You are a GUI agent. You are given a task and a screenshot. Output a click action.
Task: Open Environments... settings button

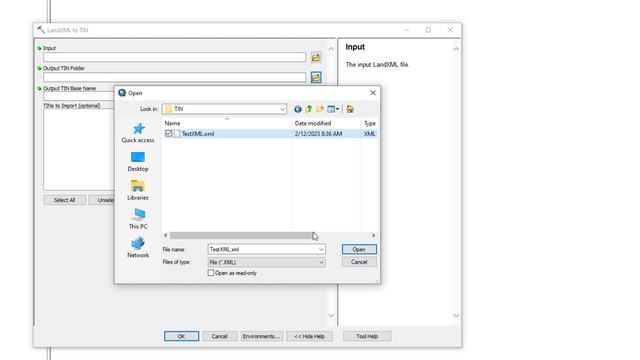(261, 336)
